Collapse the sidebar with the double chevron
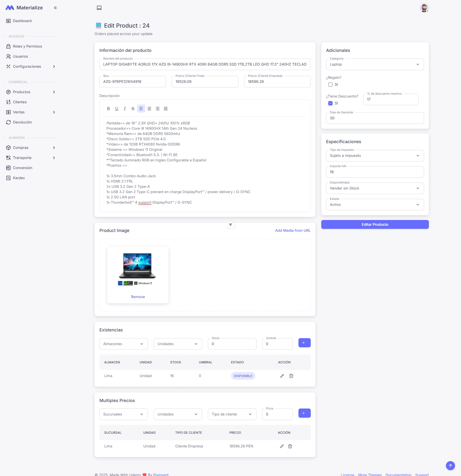Viewport: 461px width, 476px height. 56,8
